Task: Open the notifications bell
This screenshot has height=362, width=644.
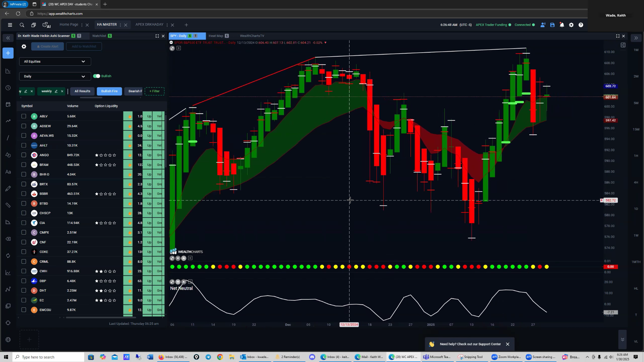Action: tap(562, 25)
